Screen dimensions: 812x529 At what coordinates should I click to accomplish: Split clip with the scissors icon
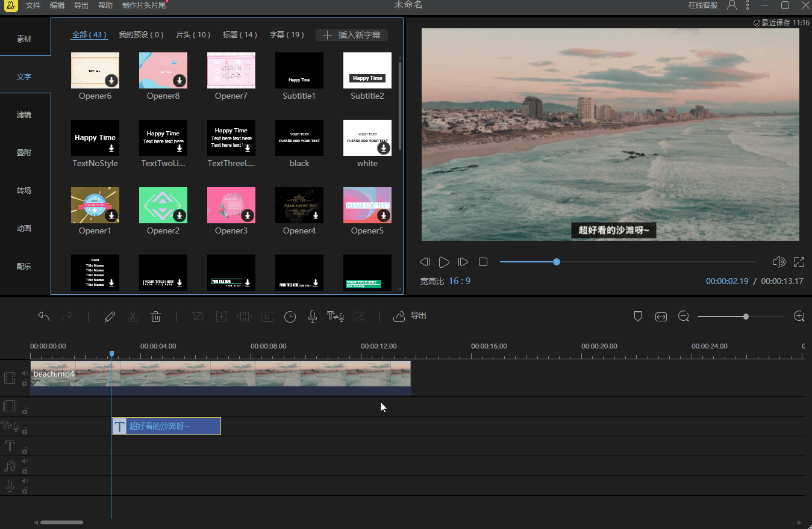(x=133, y=317)
